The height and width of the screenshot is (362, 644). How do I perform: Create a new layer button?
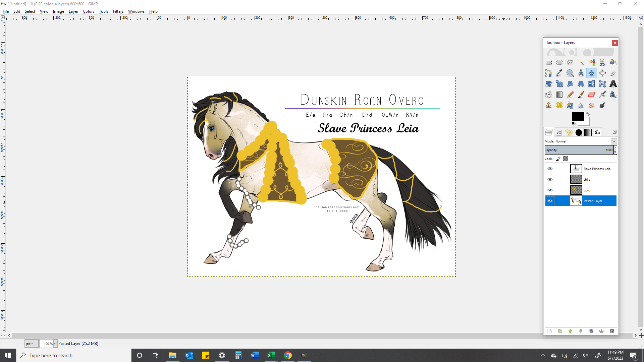point(549,331)
